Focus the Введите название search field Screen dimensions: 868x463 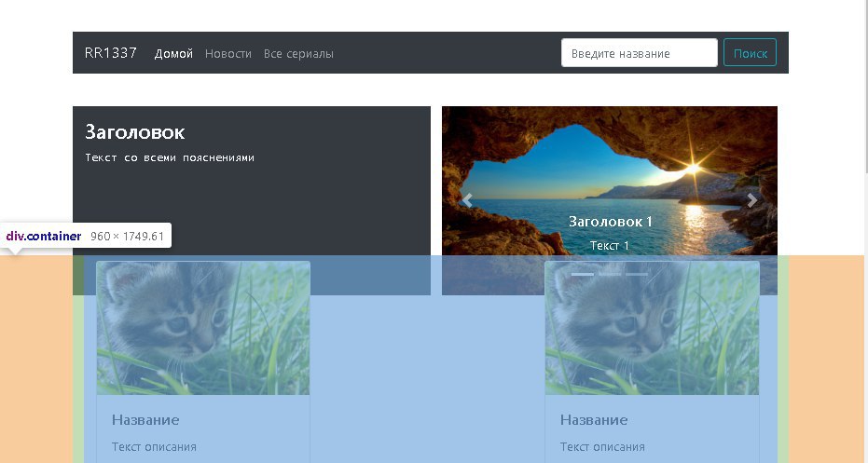click(640, 53)
